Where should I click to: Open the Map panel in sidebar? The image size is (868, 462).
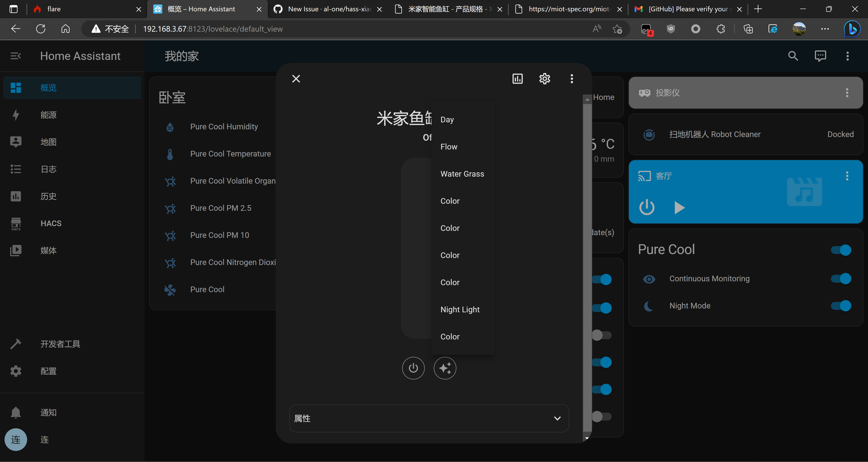point(48,142)
